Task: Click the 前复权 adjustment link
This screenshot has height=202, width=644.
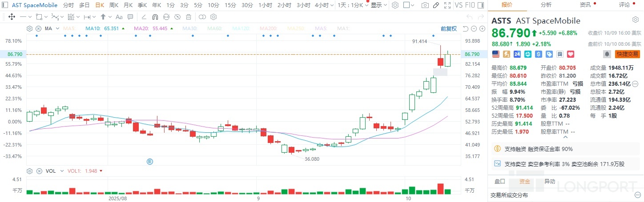Action: (448, 29)
